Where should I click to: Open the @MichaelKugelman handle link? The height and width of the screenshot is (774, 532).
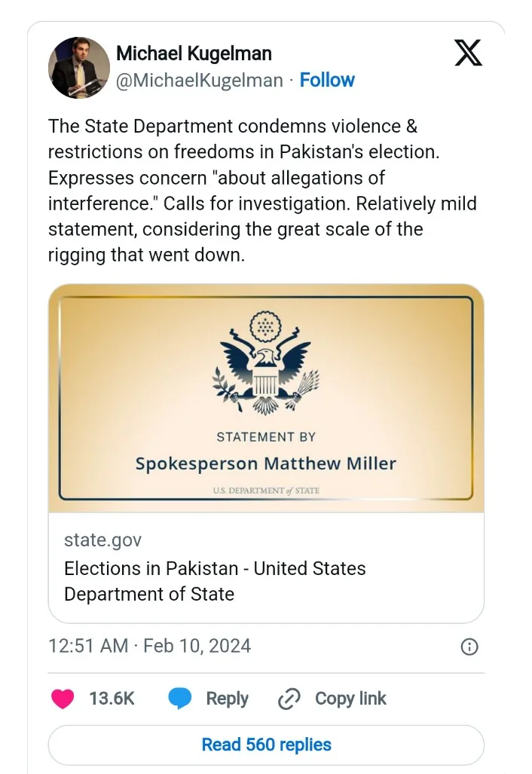200,80
